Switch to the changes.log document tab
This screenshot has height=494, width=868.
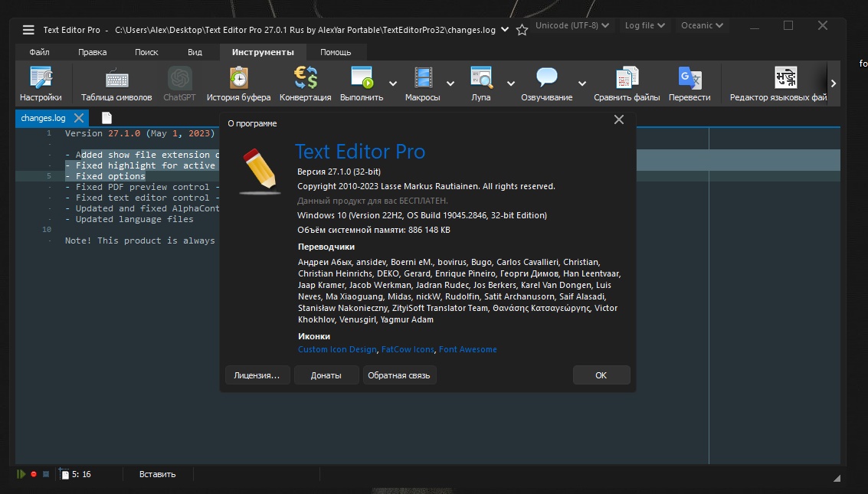click(43, 118)
